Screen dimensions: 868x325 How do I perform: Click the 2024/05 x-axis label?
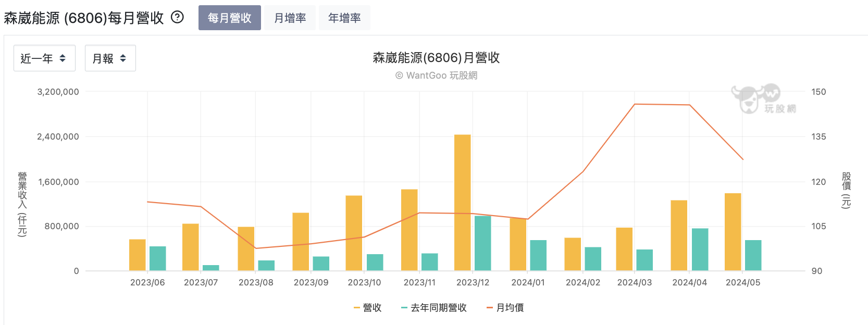click(743, 282)
